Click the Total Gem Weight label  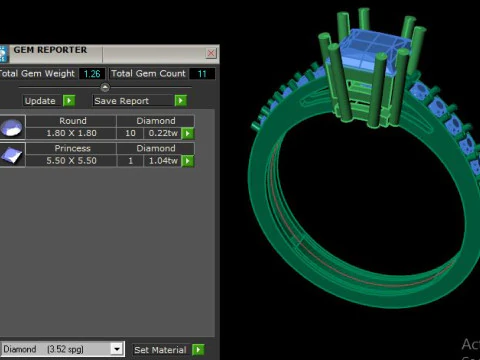pos(37,74)
